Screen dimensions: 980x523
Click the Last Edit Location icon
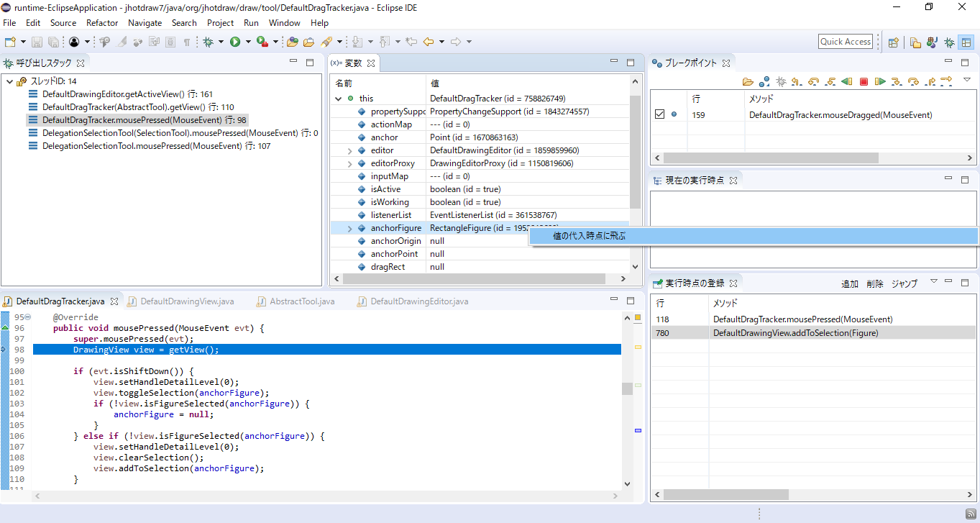pos(411,42)
